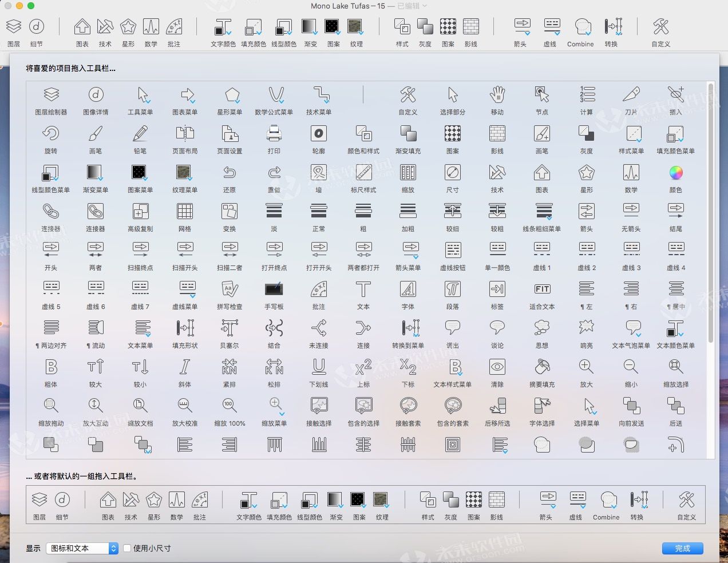Click the 手写板 (Handwriting Pad) icon
The image size is (728, 563).
click(274, 289)
